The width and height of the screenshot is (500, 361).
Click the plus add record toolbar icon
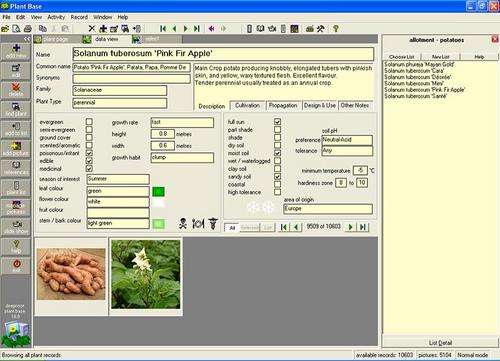point(103,29)
